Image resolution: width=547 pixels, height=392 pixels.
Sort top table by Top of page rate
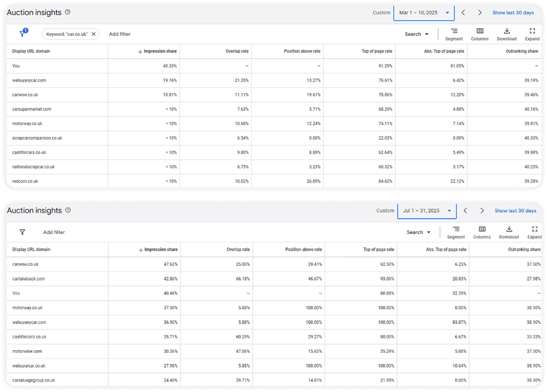[x=377, y=51]
